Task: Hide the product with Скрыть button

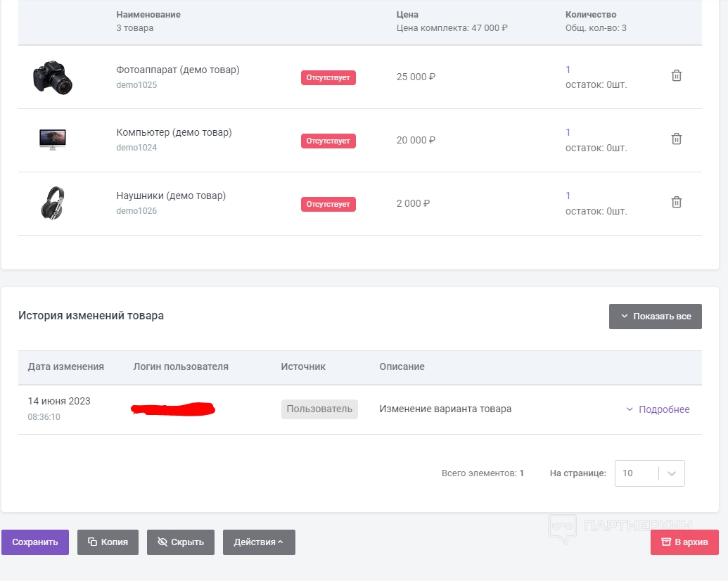Action: (180, 542)
